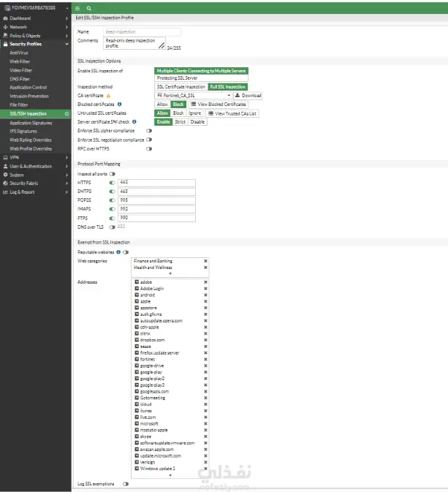Click the HTTPS port input field
The image size is (448, 492).
tap(156, 183)
